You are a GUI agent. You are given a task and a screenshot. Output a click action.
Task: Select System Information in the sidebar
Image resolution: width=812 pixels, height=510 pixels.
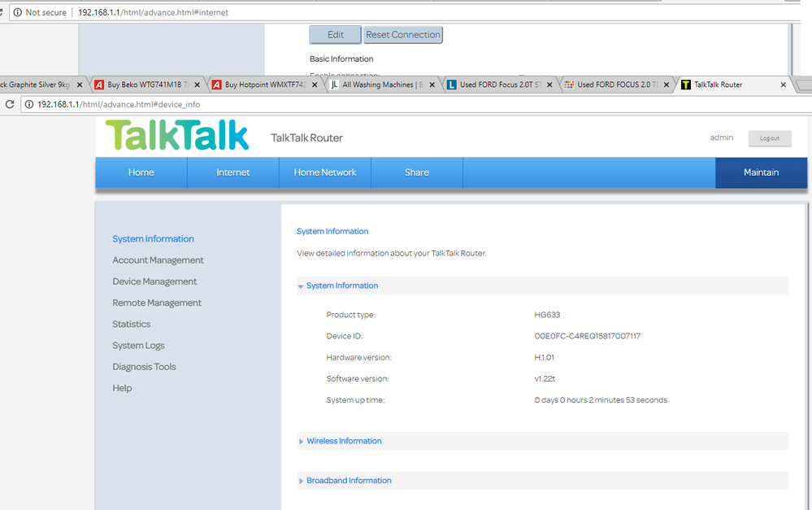coord(154,239)
